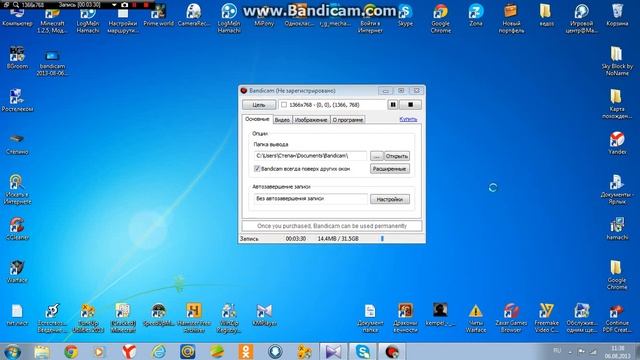Open the Sky Block by NoName folder
Viewport: 640px width, 360px height.
(617, 61)
